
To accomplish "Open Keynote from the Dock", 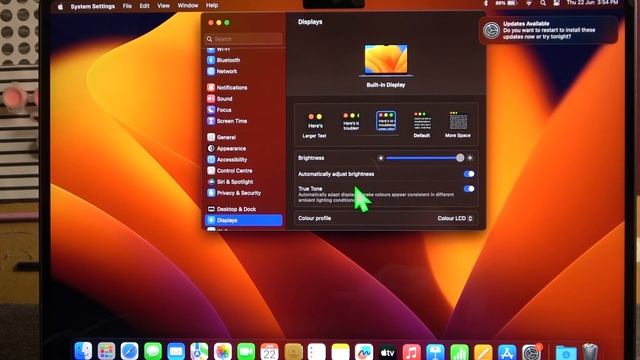I will (x=436, y=351).
